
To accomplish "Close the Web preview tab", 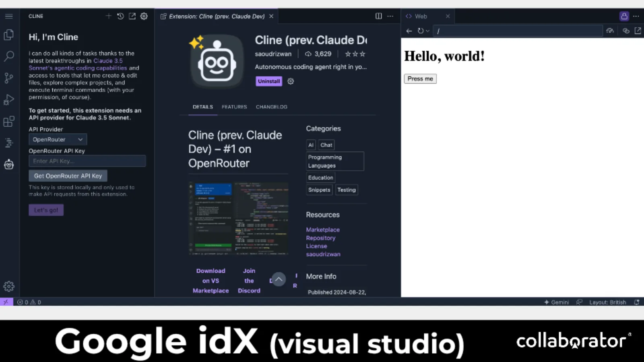I will (448, 16).
